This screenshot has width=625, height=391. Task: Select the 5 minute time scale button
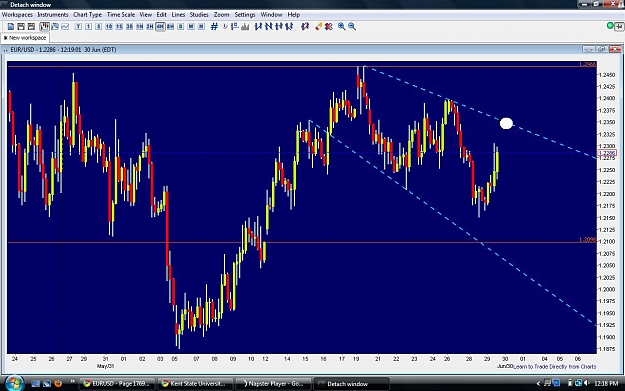pos(99,27)
